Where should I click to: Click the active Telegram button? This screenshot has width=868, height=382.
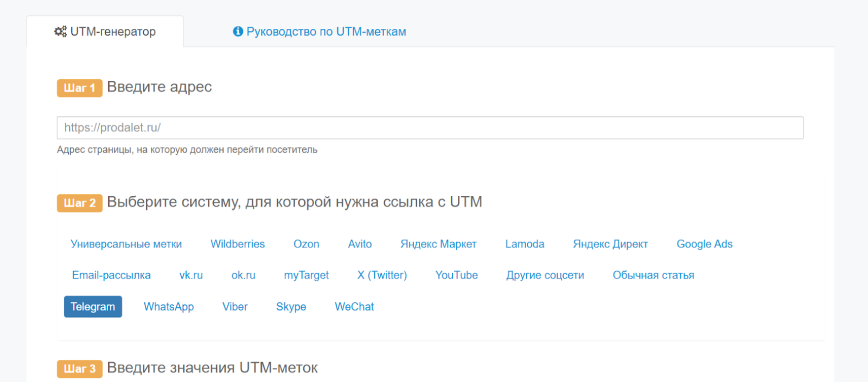(93, 307)
